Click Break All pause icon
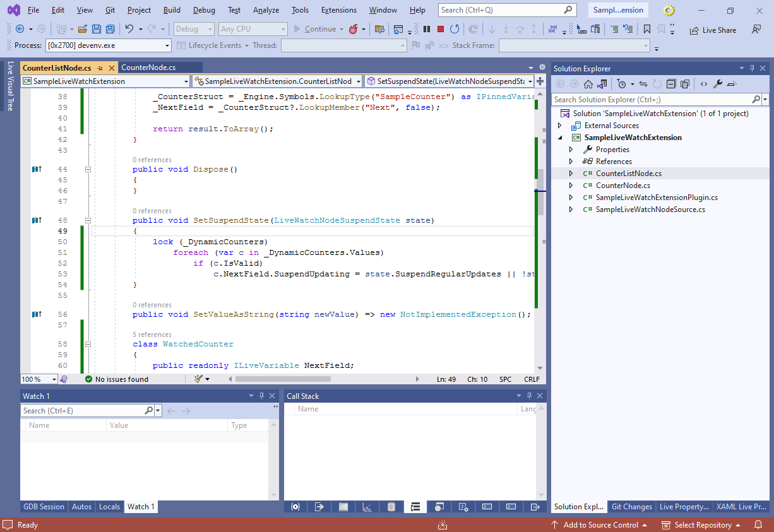The height and width of the screenshot is (532, 774). coord(427,29)
